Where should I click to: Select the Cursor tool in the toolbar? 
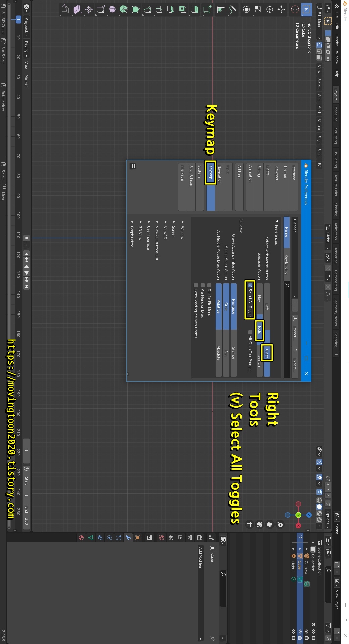pyautogui.click(x=295, y=9)
